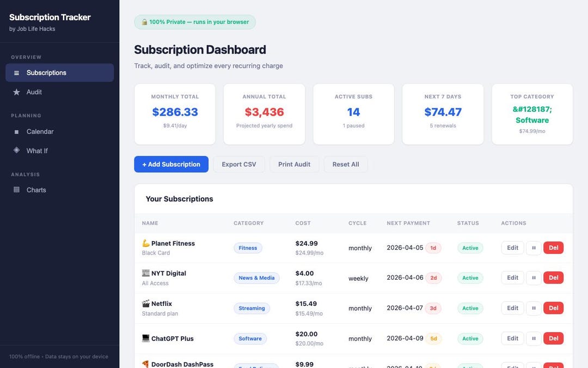Click the Cycle column header
Viewport: 588px width, 368px height.
pos(357,223)
